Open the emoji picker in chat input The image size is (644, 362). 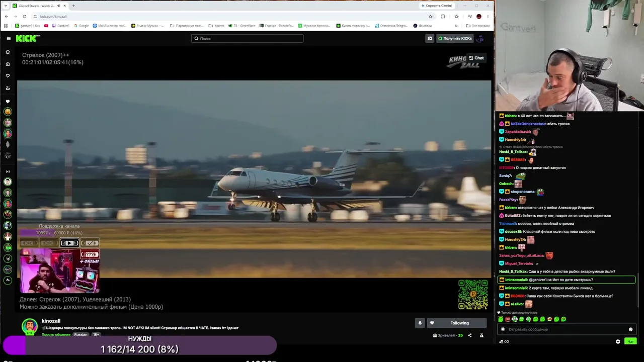pyautogui.click(x=630, y=329)
